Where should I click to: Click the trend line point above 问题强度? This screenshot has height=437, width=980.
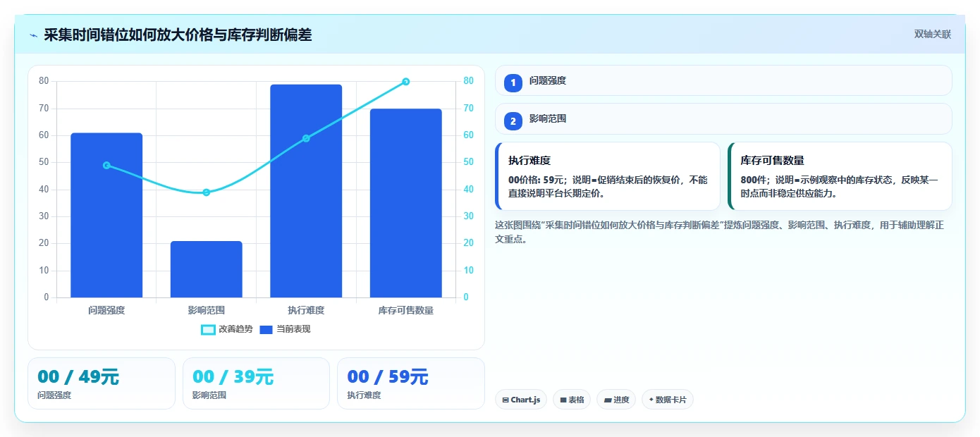point(106,166)
